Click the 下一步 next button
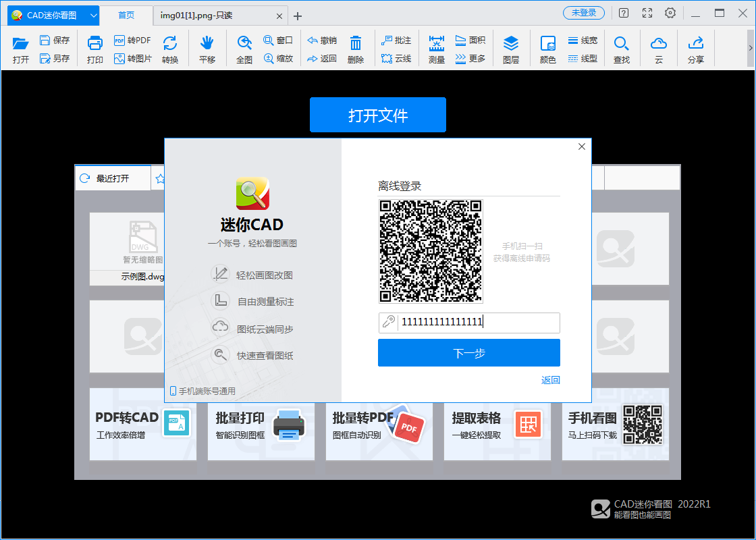Screen dimensions: 756x540 (x=468, y=352)
